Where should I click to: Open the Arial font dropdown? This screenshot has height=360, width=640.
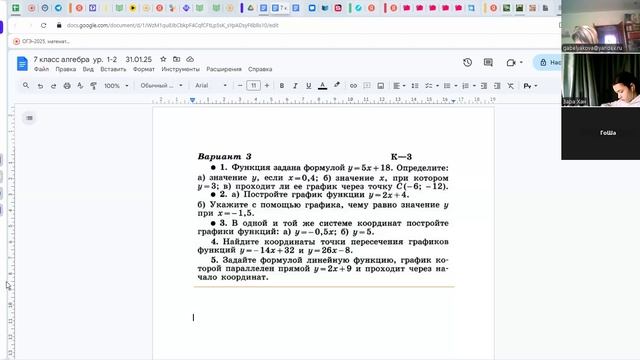click(x=211, y=85)
